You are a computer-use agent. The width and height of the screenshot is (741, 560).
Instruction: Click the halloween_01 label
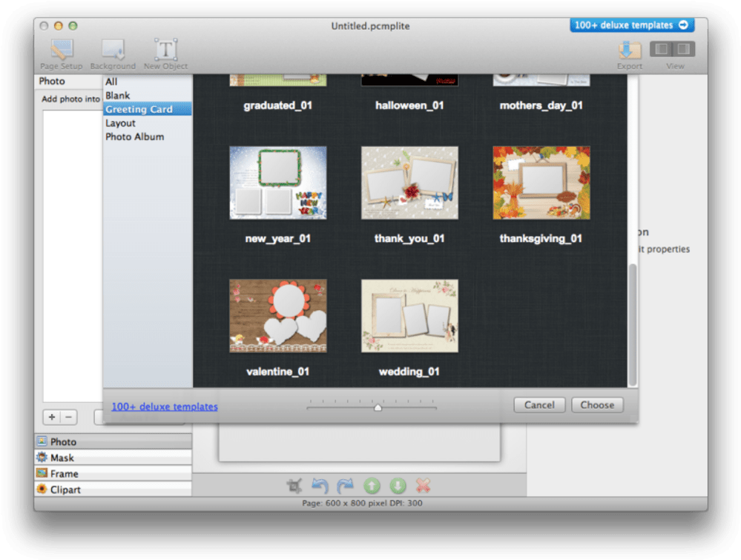(x=409, y=105)
